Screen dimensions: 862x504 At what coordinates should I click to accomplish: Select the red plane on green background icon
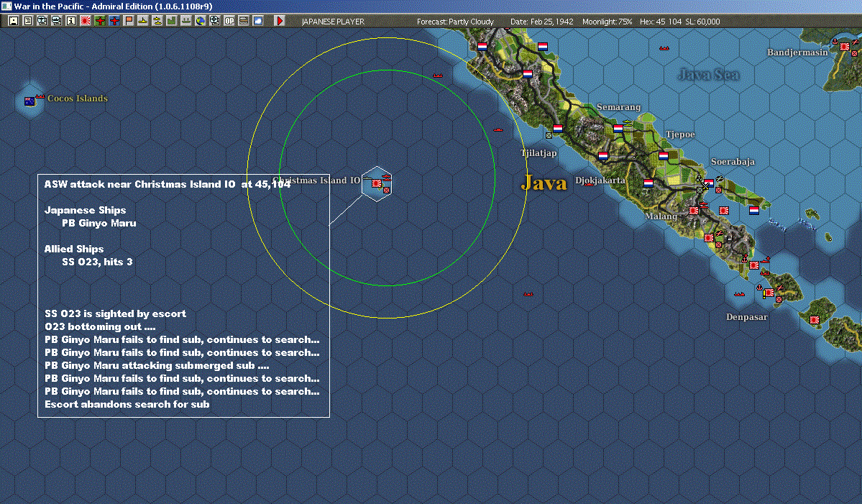99,21
